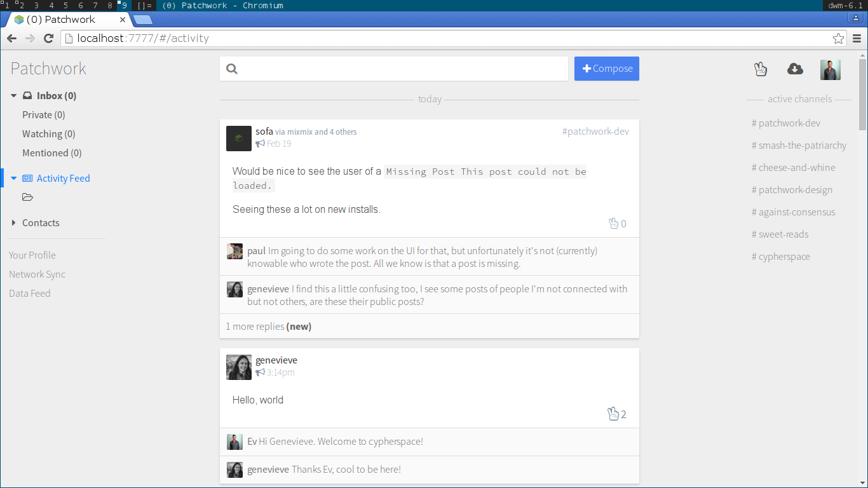The image size is (868, 488).
Task: Close the Patchwork browser tab
Action: click(x=123, y=20)
